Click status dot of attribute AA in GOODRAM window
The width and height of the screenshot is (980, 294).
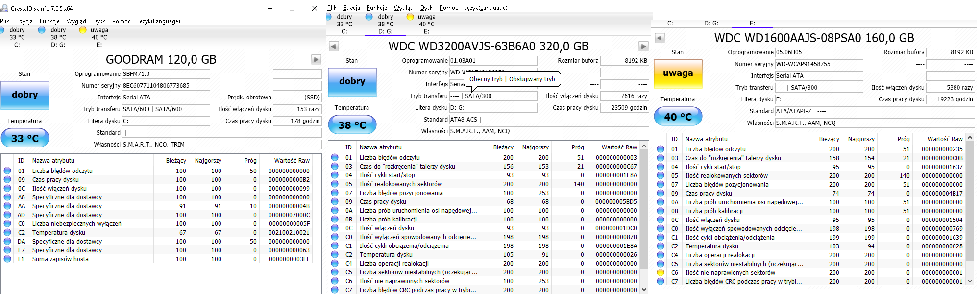(x=7, y=206)
